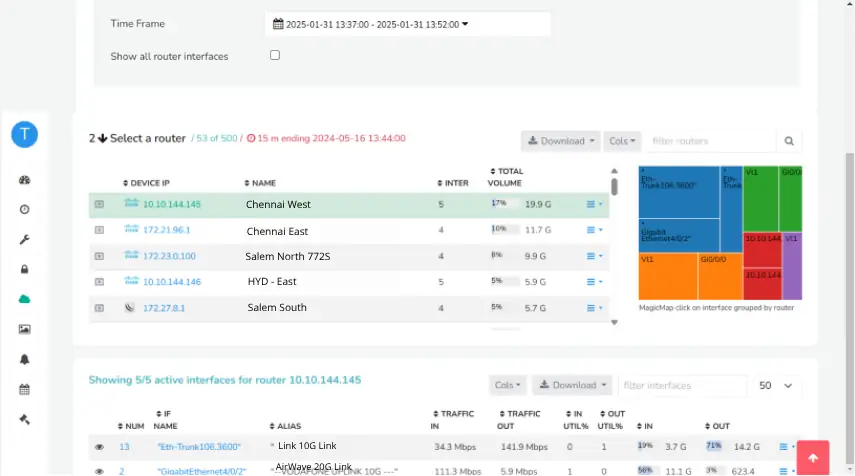Click the calendar icon in Time Frame field
Image resolution: width=855 pixels, height=476 pixels.
click(x=278, y=24)
